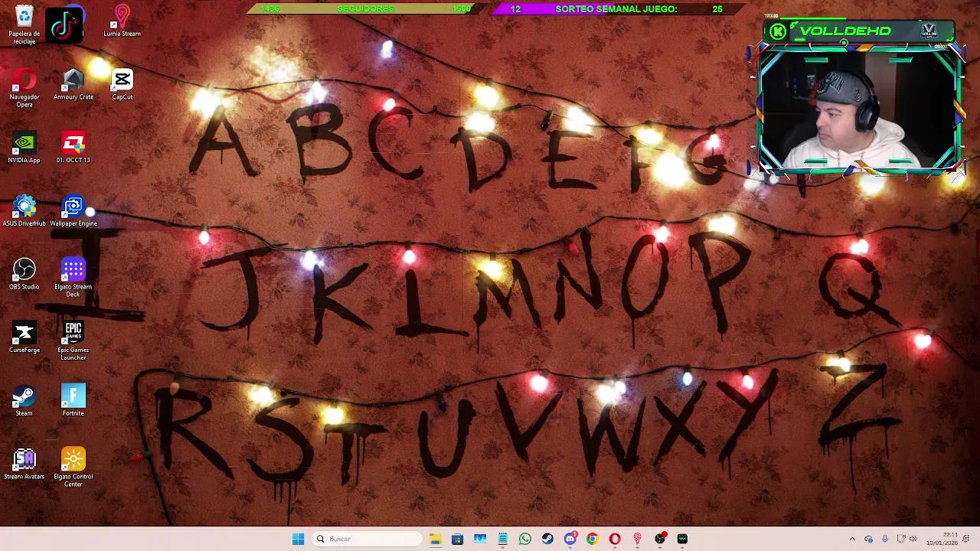Open the Windows Start menu
The height and width of the screenshot is (551, 980).
298,539
